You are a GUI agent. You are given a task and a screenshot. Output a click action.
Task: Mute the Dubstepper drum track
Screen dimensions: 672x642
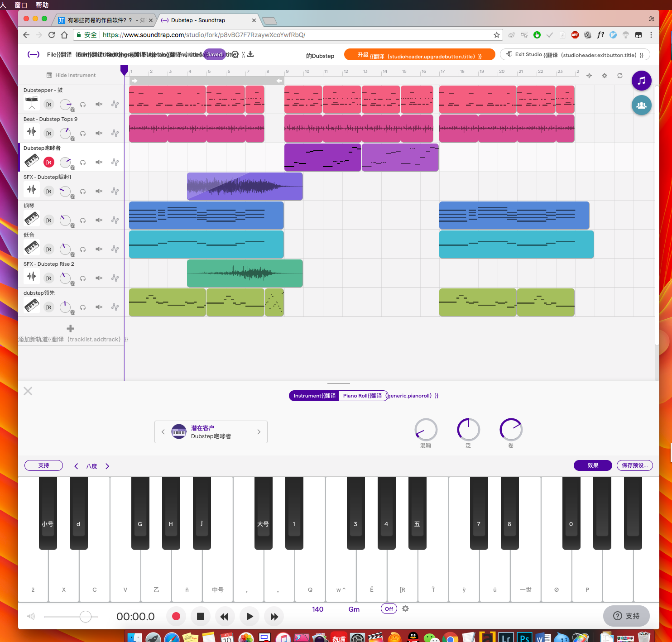point(99,104)
